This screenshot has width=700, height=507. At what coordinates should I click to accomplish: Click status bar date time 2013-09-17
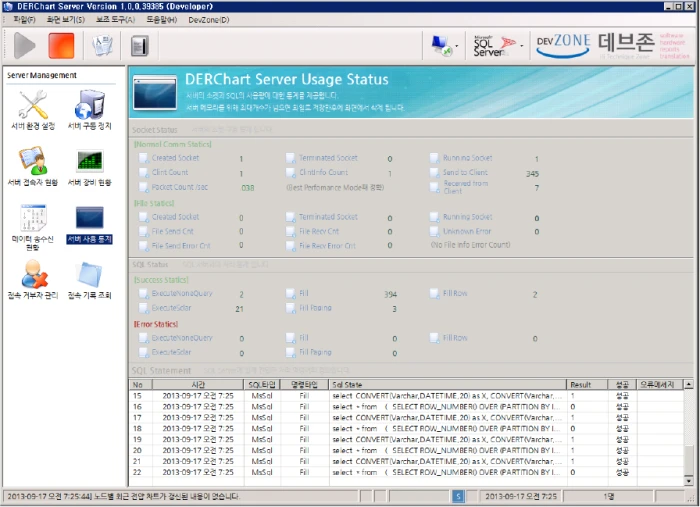click(521, 496)
